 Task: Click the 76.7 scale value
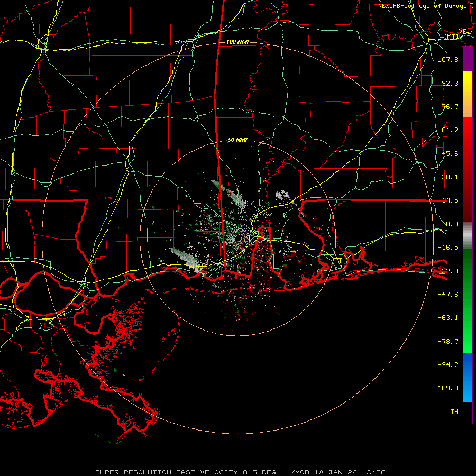(450, 106)
